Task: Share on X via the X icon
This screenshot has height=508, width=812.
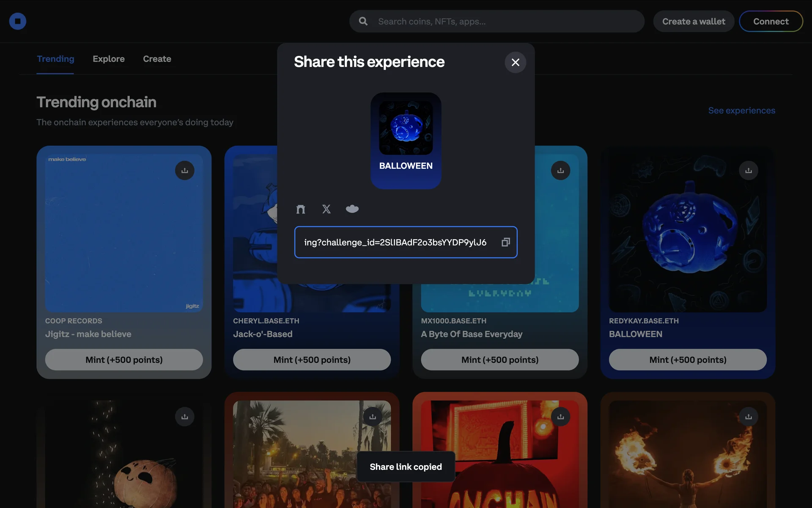Action: [326, 209]
